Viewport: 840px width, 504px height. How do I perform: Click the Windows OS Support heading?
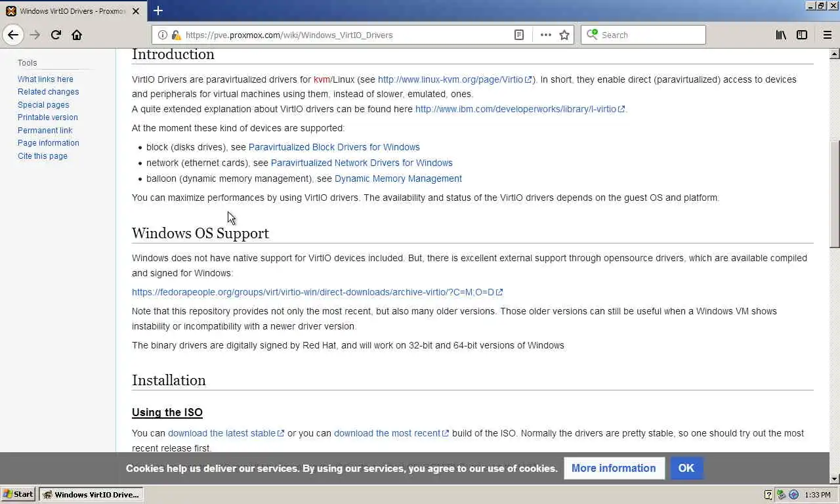pyautogui.click(x=200, y=233)
